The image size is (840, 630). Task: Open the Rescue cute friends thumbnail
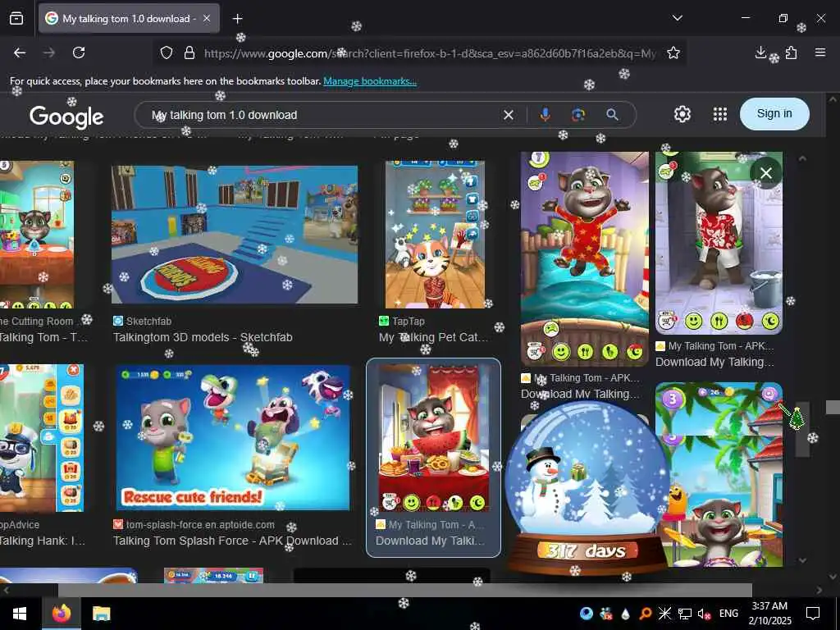pyautogui.click(x=233, y=438)
